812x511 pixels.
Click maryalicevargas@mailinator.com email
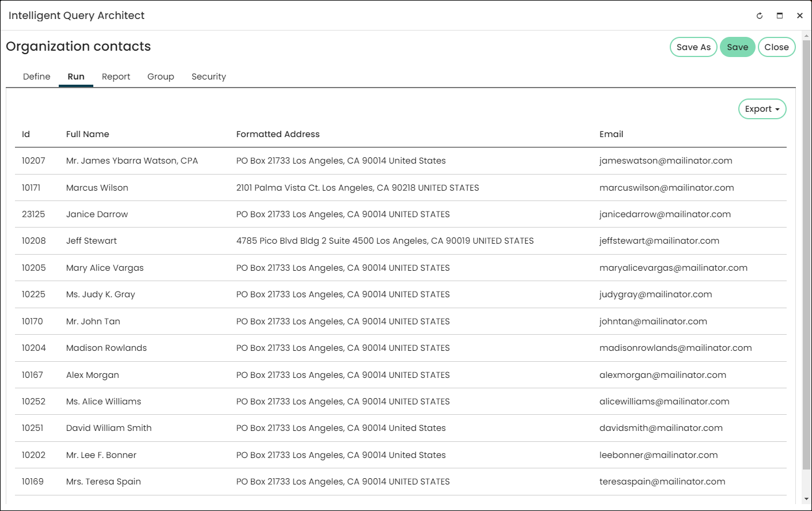673,268
